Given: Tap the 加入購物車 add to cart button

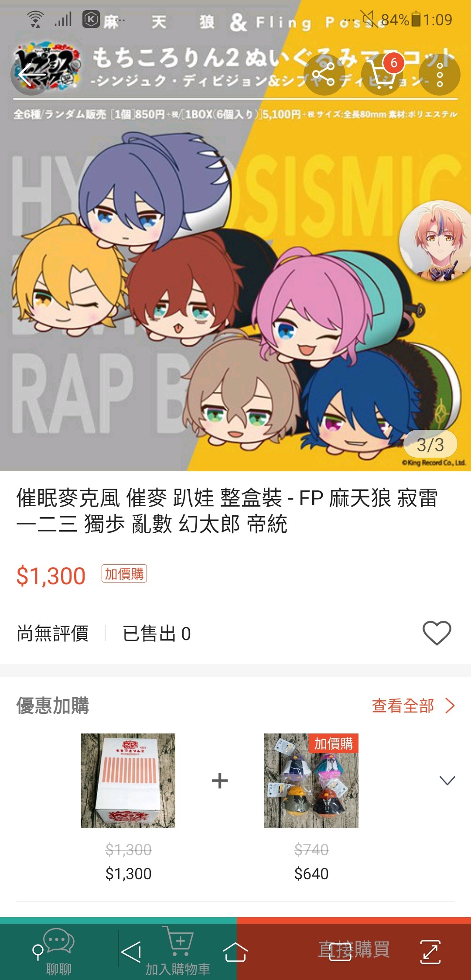Looking at the screenshot, I should point(178,951).
